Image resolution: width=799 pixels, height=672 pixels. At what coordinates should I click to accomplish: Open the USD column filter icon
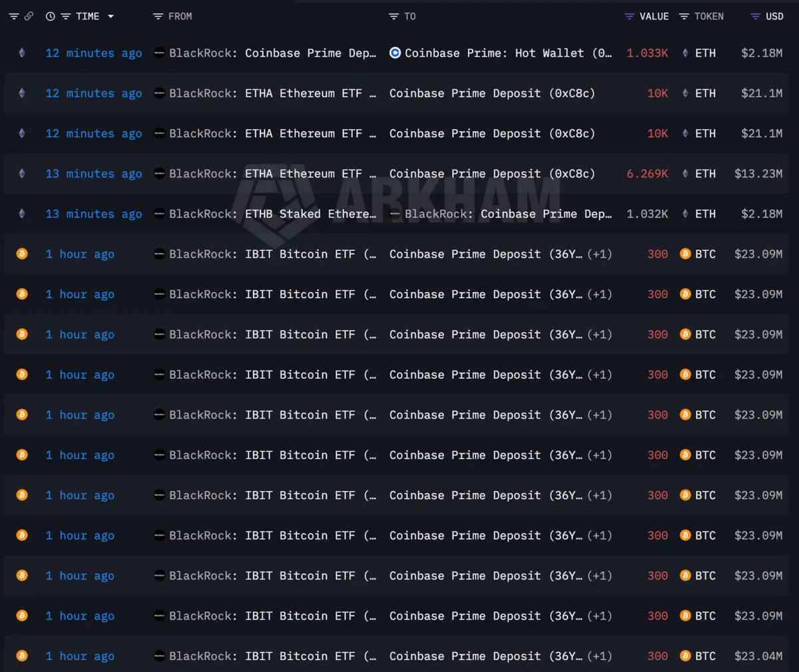(755, 17)
